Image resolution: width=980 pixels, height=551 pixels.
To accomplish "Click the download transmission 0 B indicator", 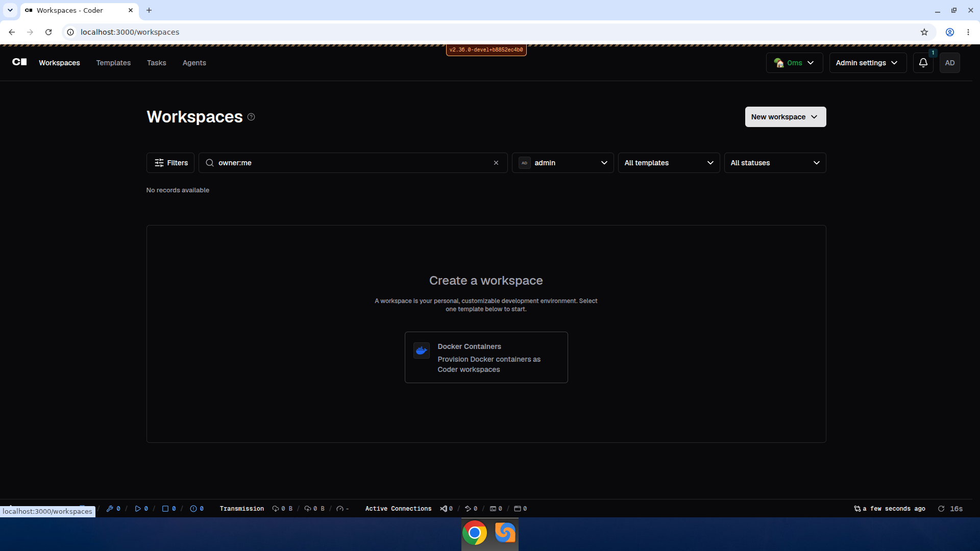I will click(282, 509).
